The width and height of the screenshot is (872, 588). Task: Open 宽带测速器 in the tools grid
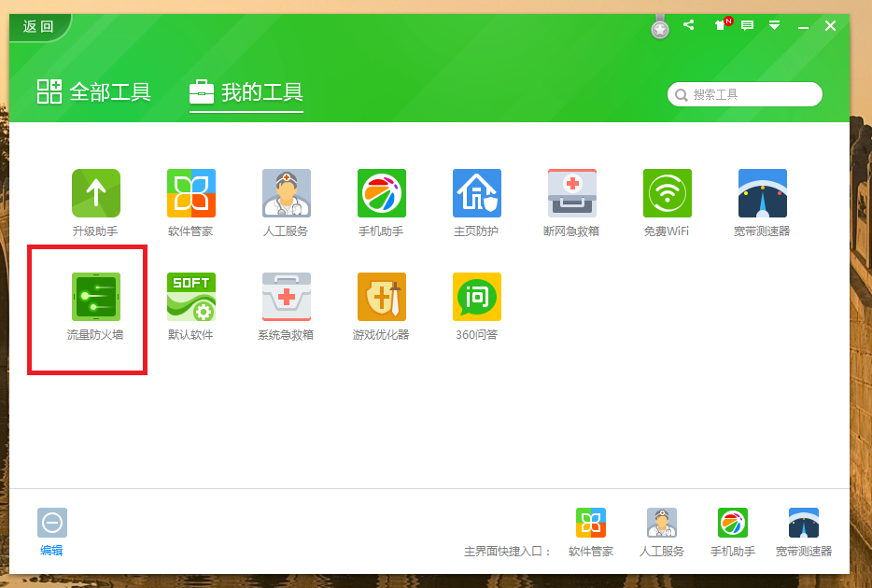(x=762, y=193)
